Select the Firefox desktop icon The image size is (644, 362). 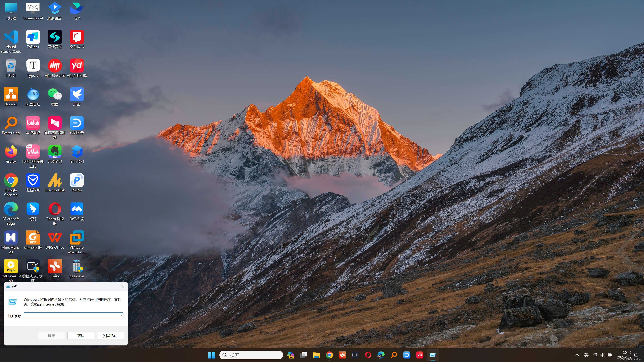[11, 154]
